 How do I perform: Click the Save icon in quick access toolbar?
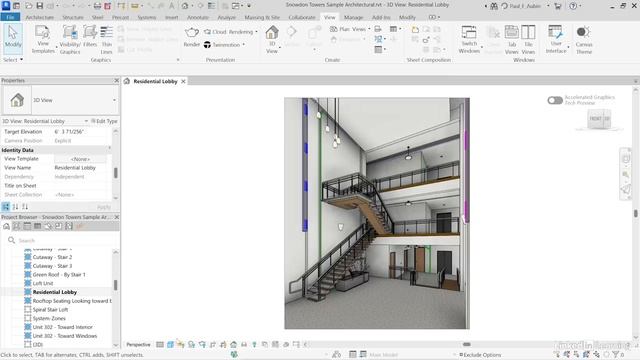pyautogui.click(x=40, y=6)
